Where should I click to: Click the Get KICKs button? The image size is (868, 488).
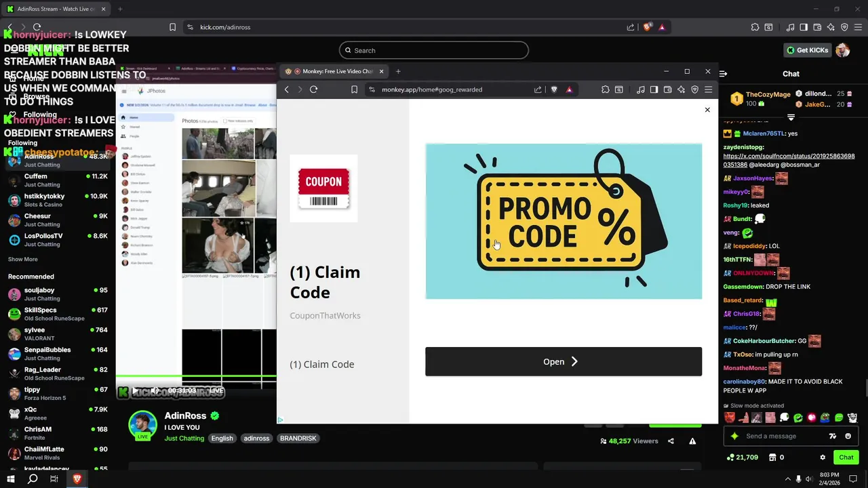(807, 50)
